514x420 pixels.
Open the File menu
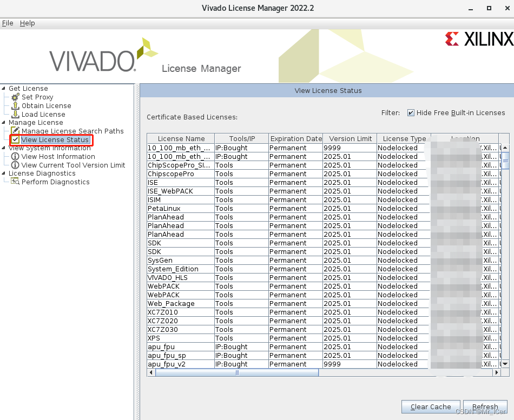point(8,23)
